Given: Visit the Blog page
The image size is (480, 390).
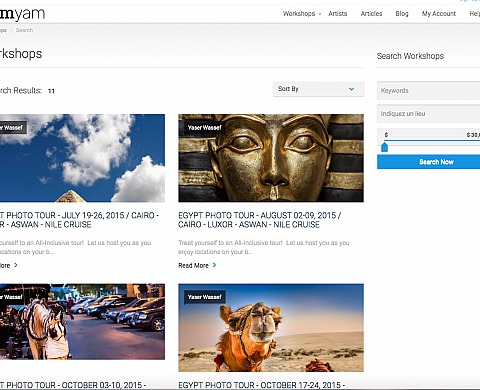Looking at the screenshot, I should tap(402, 14).
